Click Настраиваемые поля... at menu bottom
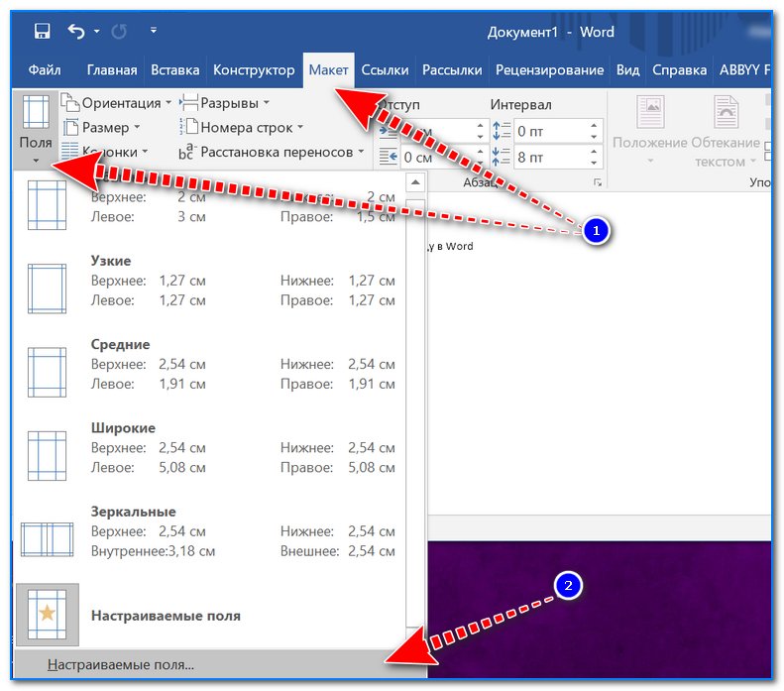Viewport: 784px width, 691px height. click(121, 664)
